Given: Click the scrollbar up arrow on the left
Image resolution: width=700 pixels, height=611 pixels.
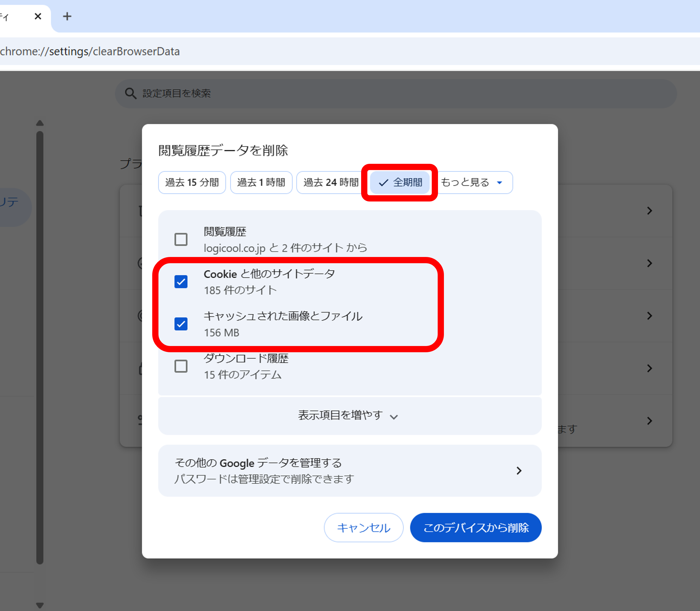Looking at the screenshot, I should click(40, 123).
